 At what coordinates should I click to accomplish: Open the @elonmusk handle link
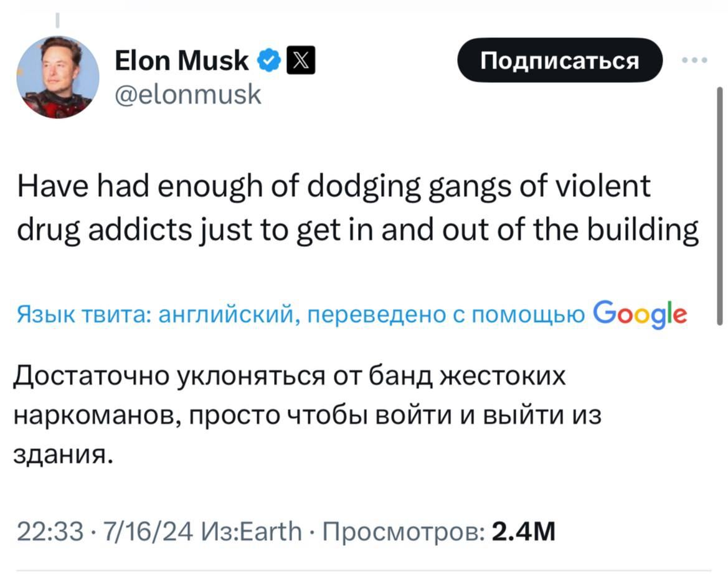point(188,95)
